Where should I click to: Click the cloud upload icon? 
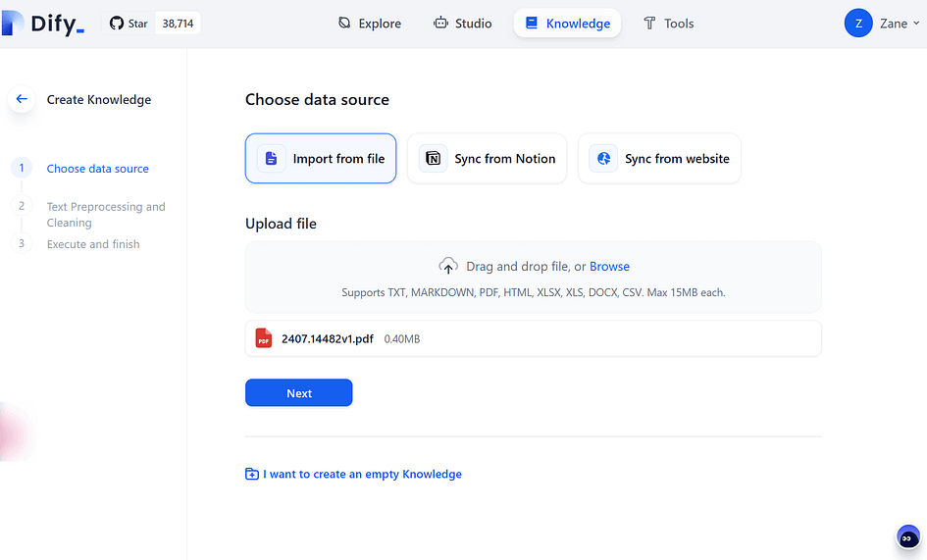(448, 266)
